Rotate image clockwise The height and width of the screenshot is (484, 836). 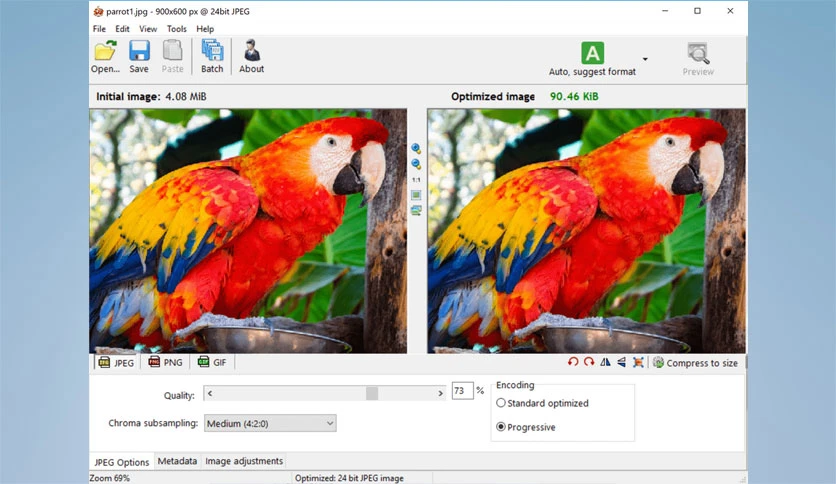[589, 362]
